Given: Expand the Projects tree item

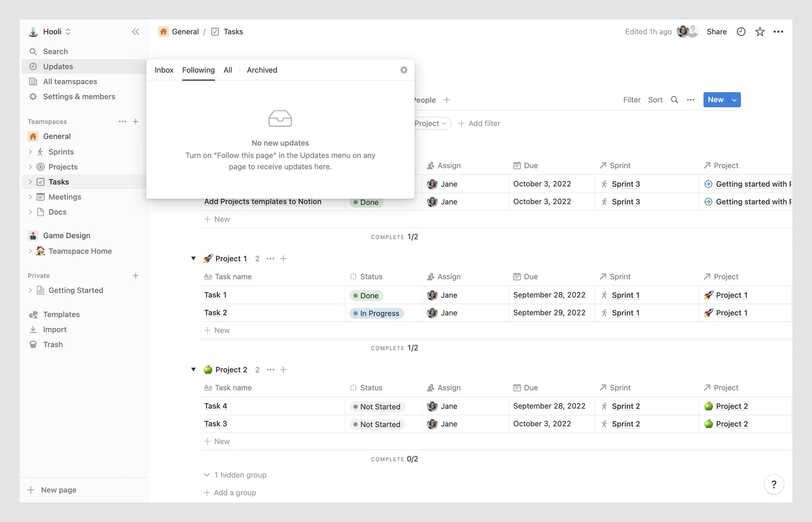Looking at the screenshot, I should (30, 167).
